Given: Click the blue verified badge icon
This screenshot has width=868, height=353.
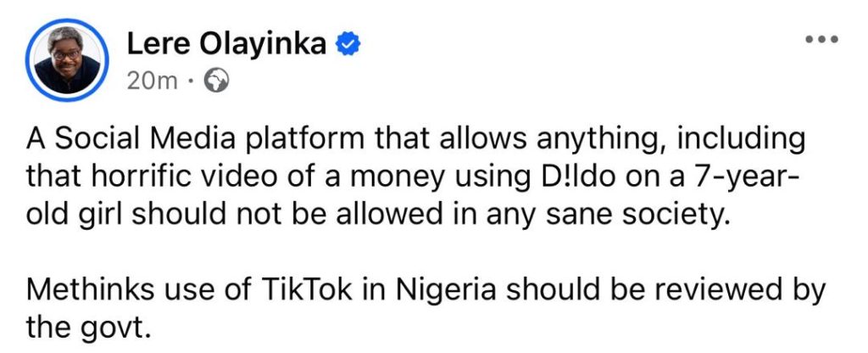Looking at the screenshot, I should click(x=348, y=44).
